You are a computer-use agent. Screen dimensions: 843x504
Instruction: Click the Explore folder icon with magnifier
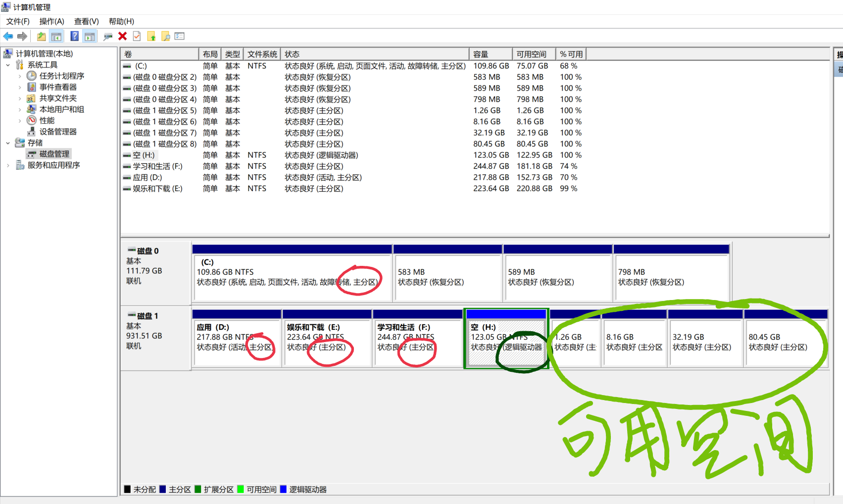(x=166, y=36)
